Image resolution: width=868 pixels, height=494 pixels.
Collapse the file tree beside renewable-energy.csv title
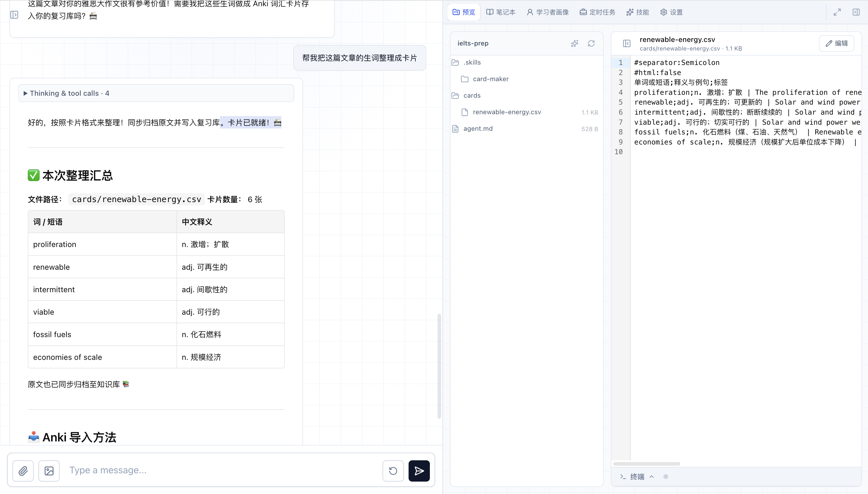627,43
